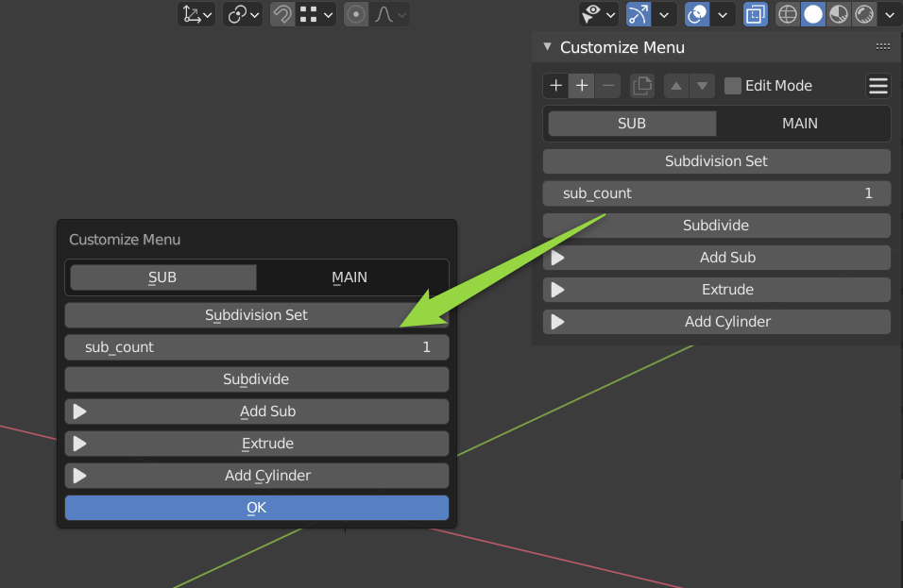Toggle proportional editing circle icon
Screen dimensions: 903x588
[x=356, y=14]
